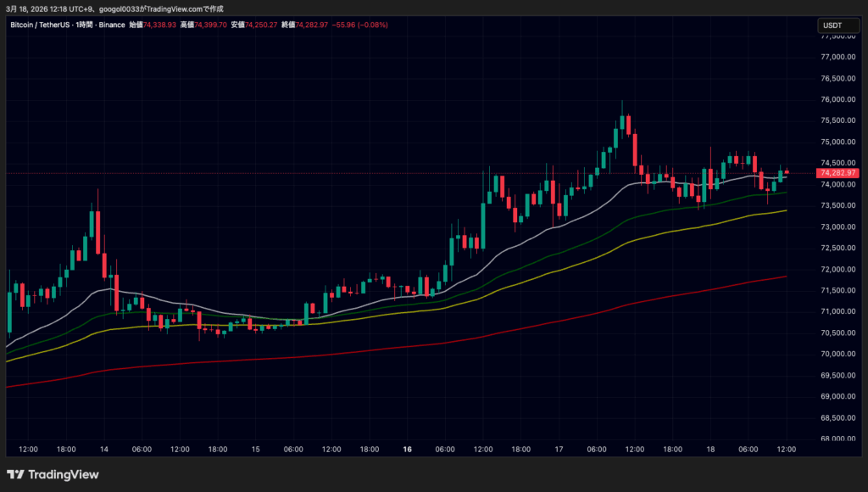Open the USDT currency selector
Screen dimensions: 868x492
click(832, 25)
